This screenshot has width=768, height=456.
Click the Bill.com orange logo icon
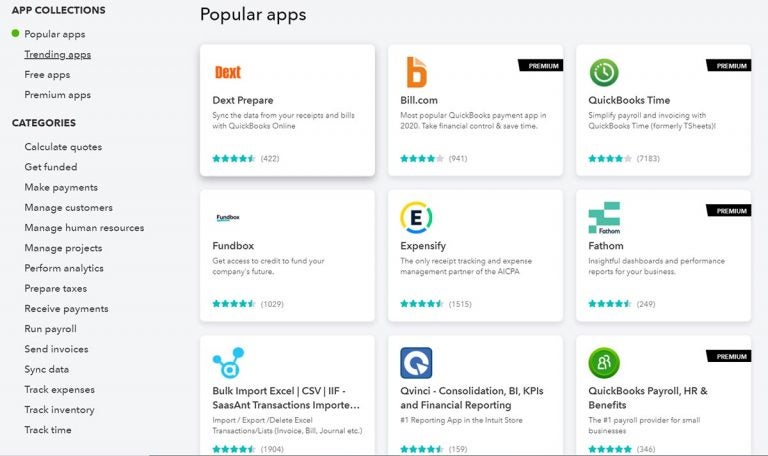pos(416,72)
